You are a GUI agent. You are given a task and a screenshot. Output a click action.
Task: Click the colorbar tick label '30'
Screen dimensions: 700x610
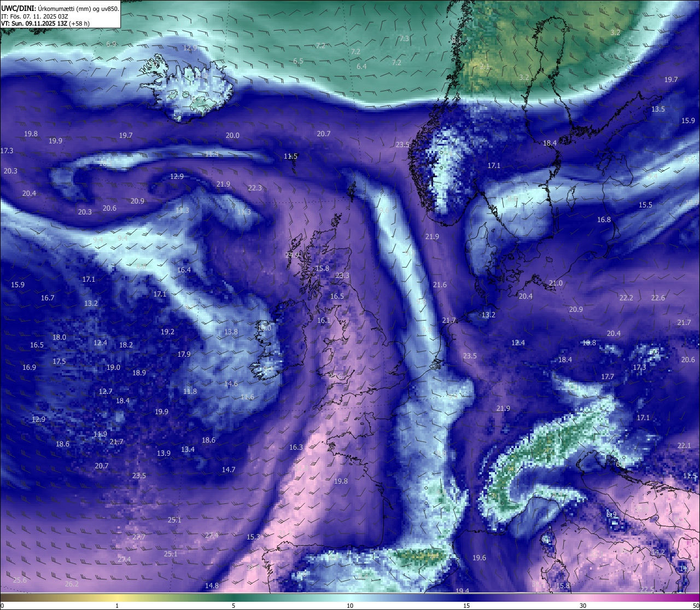coord(583,606)
